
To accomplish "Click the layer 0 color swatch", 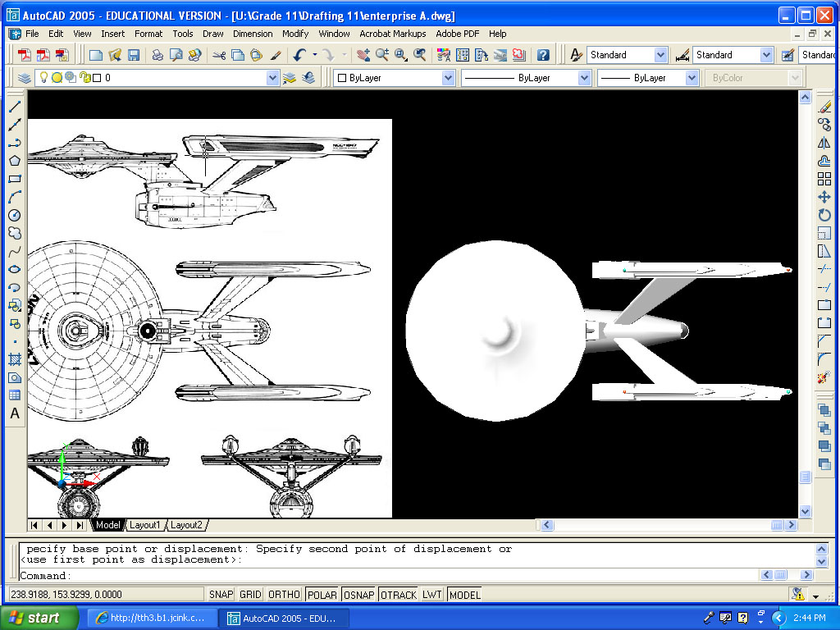I will [97, 78].
